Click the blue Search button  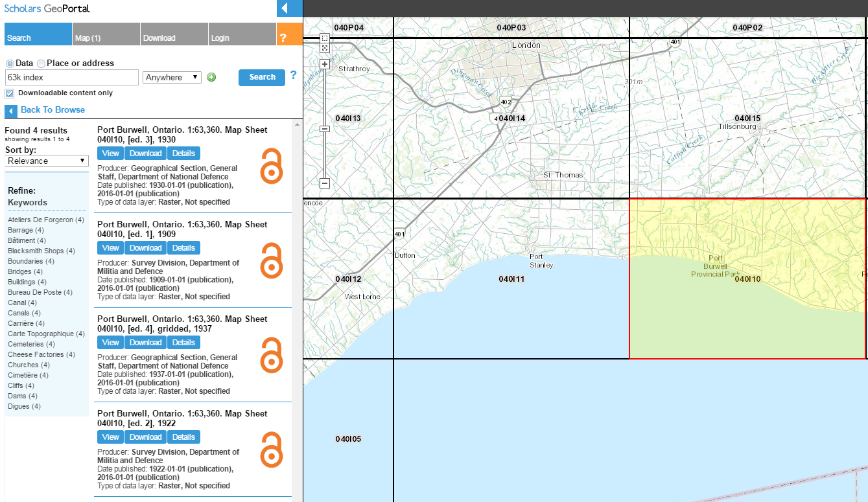262,77
